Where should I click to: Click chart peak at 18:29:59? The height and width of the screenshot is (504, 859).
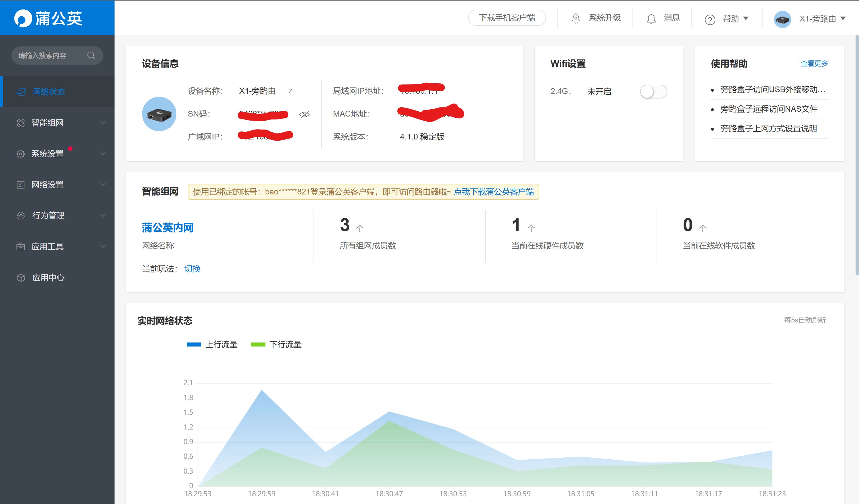click(x=261, y=390)
